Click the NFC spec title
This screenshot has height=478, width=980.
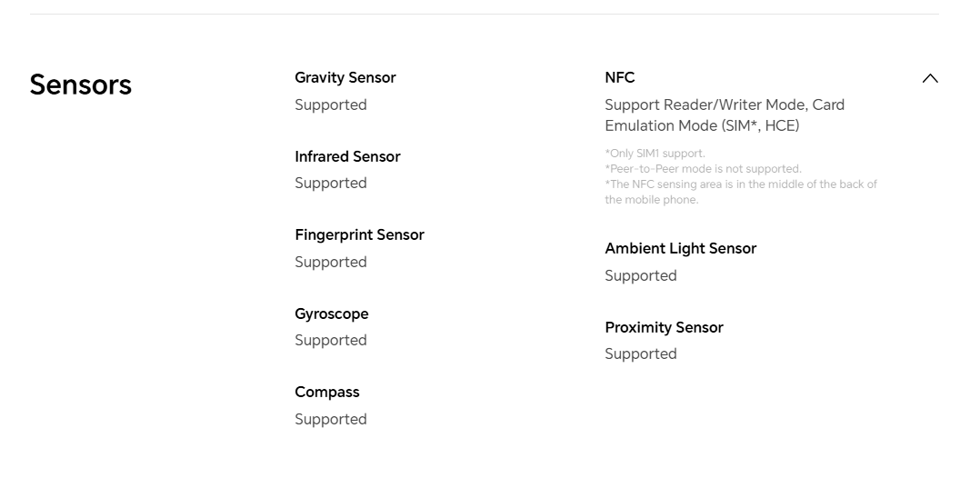pyautogui.click(x=619, y=77)
